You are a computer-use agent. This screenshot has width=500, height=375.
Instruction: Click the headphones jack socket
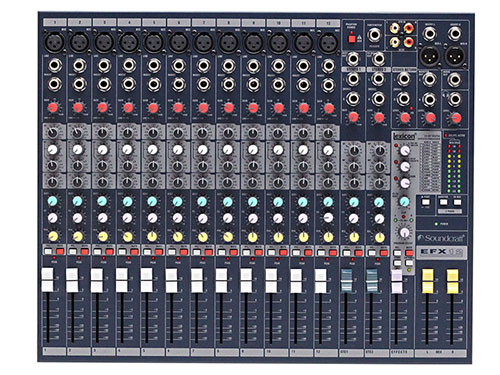454,99
